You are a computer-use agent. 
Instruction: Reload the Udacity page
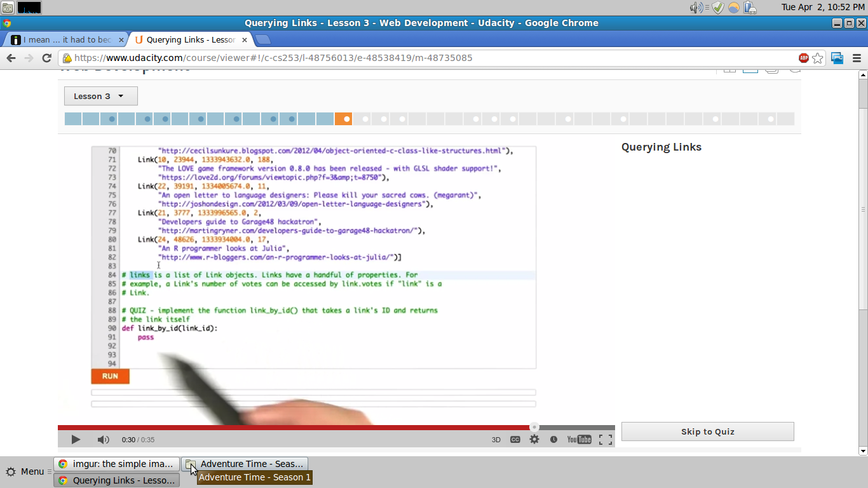click(x=46, y=58)
